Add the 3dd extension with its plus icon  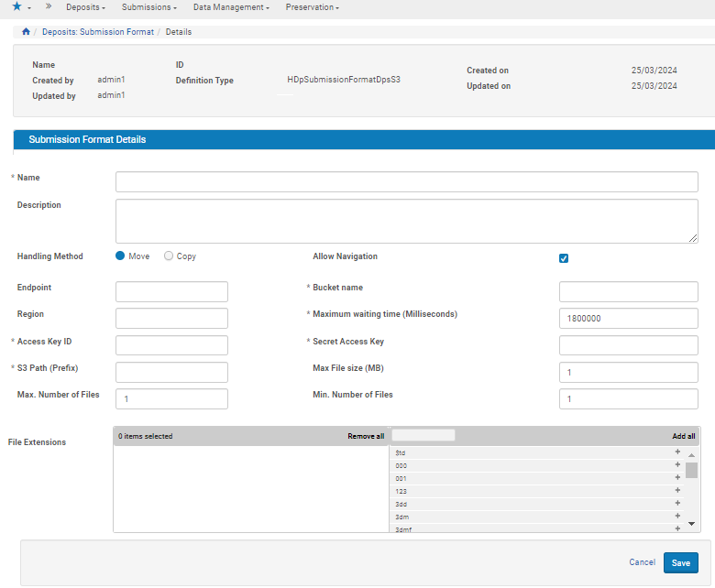tap(677, 503)
